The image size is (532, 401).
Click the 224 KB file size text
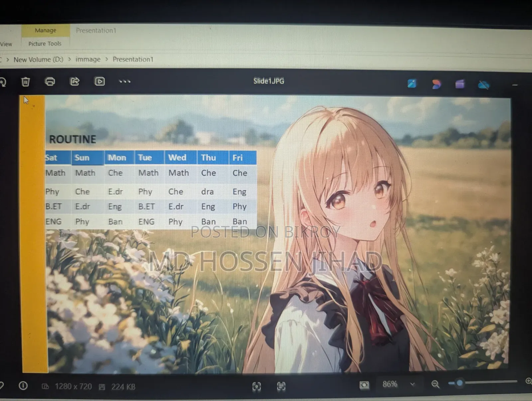click(123, 387)
